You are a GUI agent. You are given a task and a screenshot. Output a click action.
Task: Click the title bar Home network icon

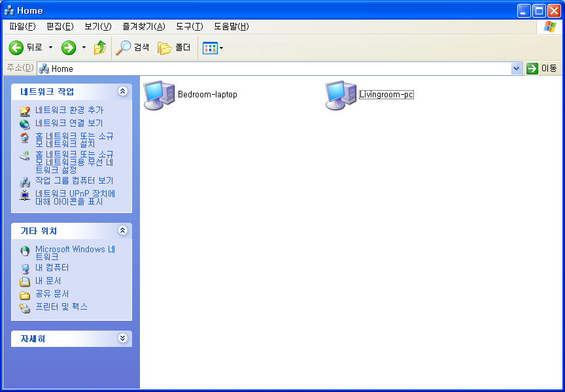tap(9, 10)
